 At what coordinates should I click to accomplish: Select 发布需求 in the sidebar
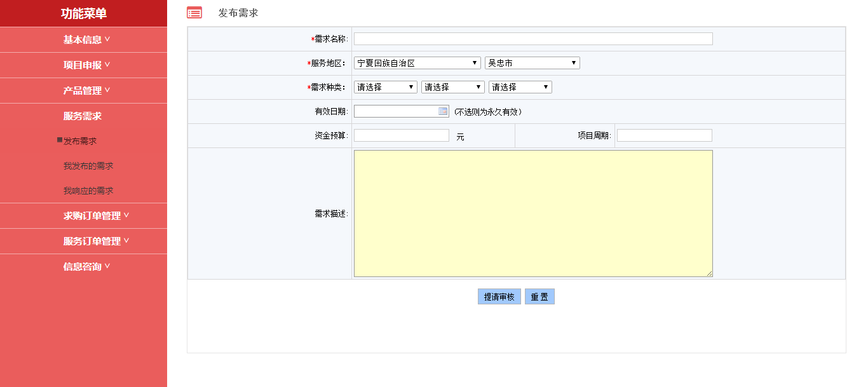coord(80,141)
